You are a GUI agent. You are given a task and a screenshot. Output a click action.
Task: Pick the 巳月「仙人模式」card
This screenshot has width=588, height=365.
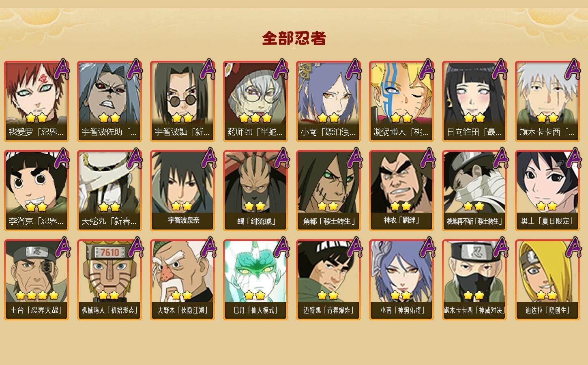coord(255,280)
